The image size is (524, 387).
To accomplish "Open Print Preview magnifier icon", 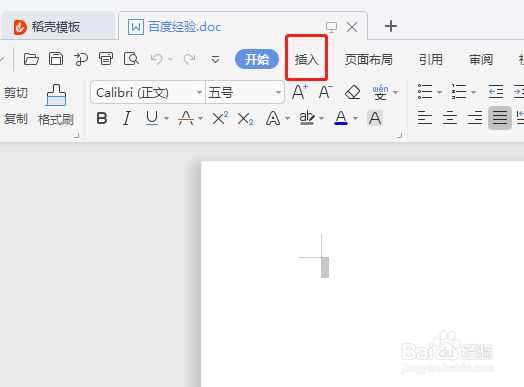I will (131, 59).
